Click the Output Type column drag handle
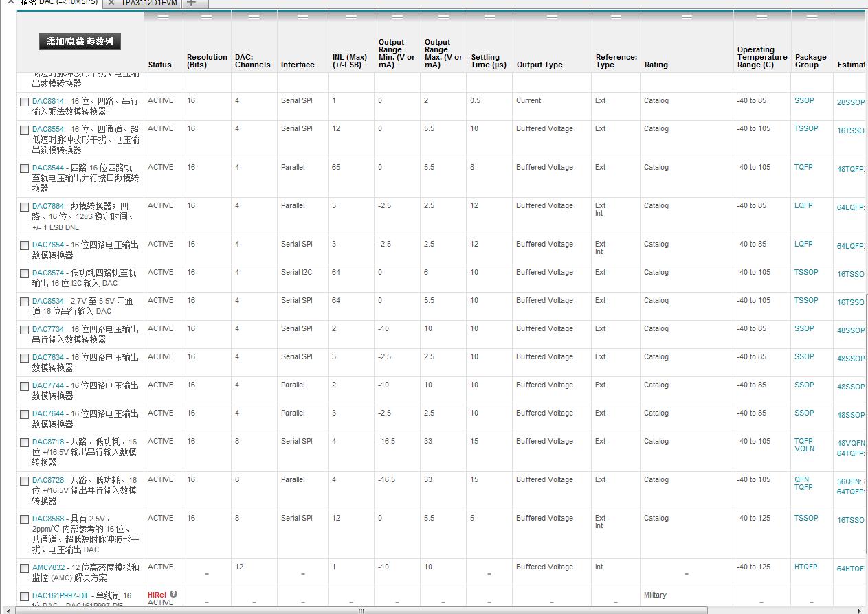Image resolution: width=868 pixels, height=614 pixels. pos(552,16)
